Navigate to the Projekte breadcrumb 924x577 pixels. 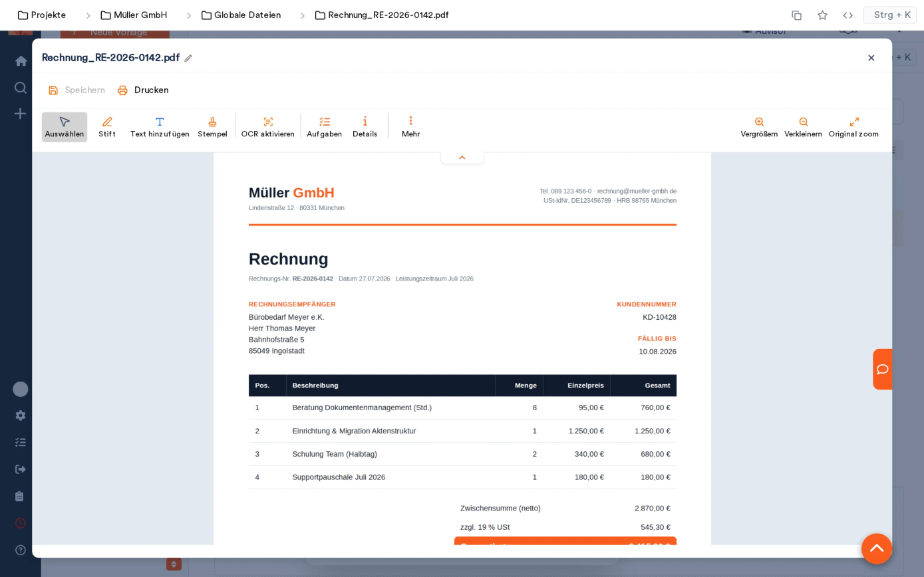click(x=42, y=15)
